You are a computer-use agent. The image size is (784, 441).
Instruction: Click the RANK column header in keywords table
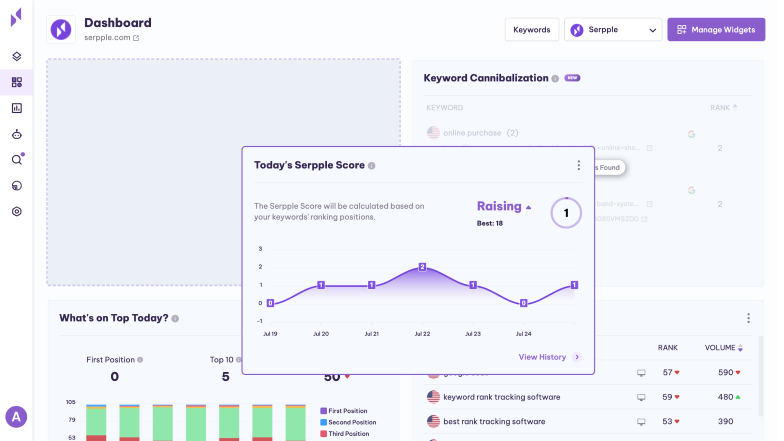(668, 348)
